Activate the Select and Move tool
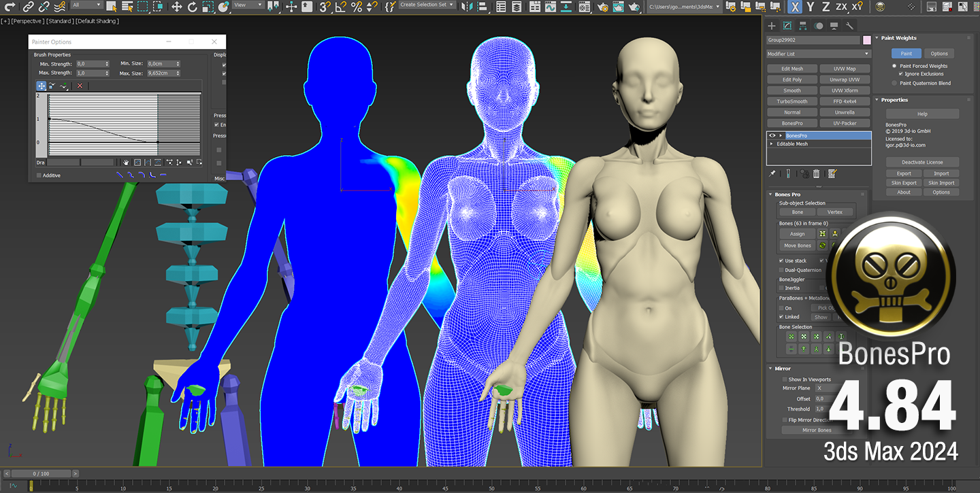Screen dimensions: 980x493 [x=176, y=6]
